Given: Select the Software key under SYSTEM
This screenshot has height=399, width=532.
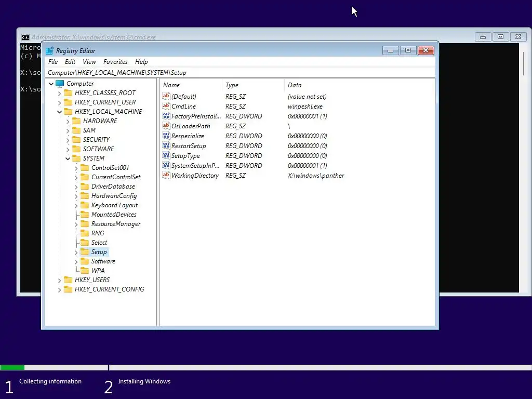Looking at the screenshot, I should pyautogui.click(x=103, y=261).
